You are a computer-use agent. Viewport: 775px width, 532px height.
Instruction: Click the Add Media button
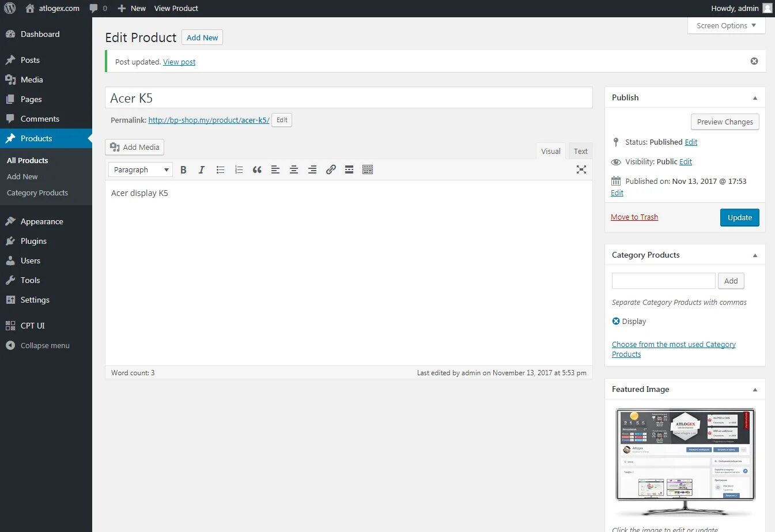coord(135,147)
